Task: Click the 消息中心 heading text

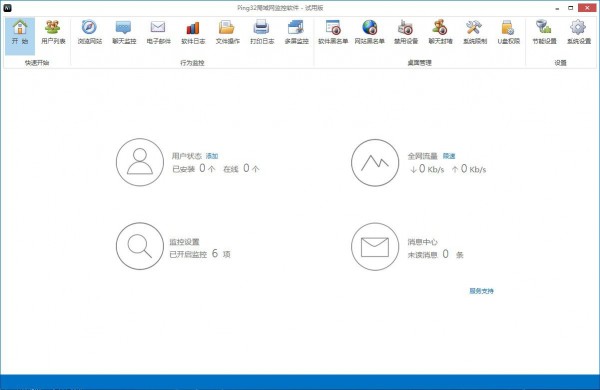Action: point(422,242)
